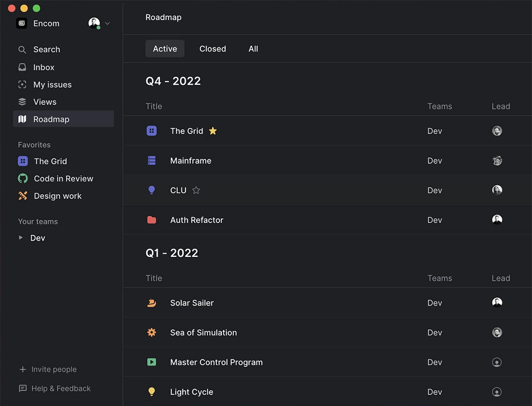Open Light Cycle project title
This screenshot has height=406, width=532.
click(192, 392)
